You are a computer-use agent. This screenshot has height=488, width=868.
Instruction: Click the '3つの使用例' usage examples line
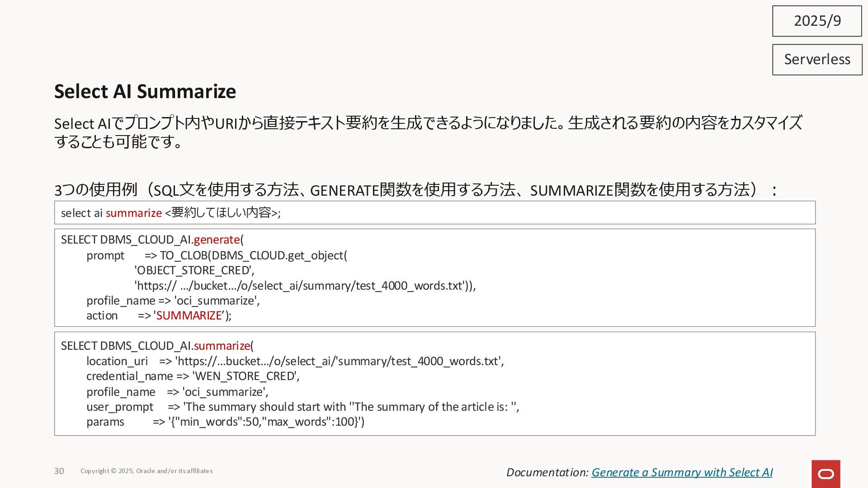(x=415, y=190)
